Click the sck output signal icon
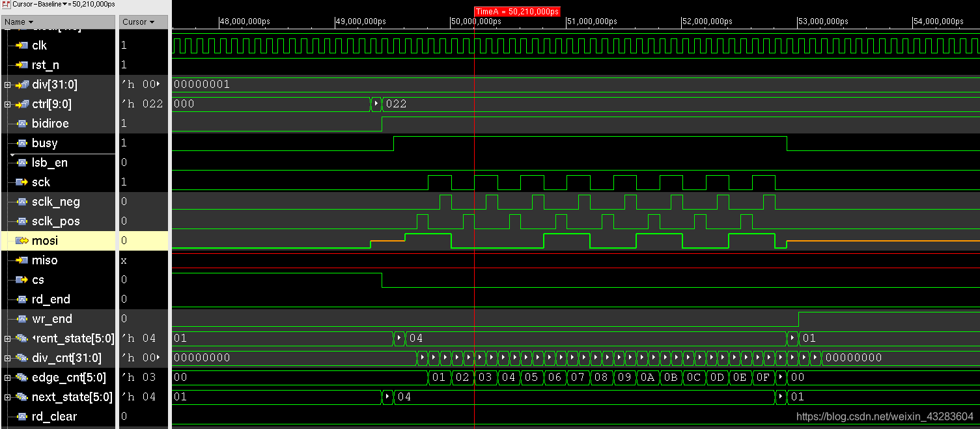Screen dimensions: 980x429 coord(22,182)
